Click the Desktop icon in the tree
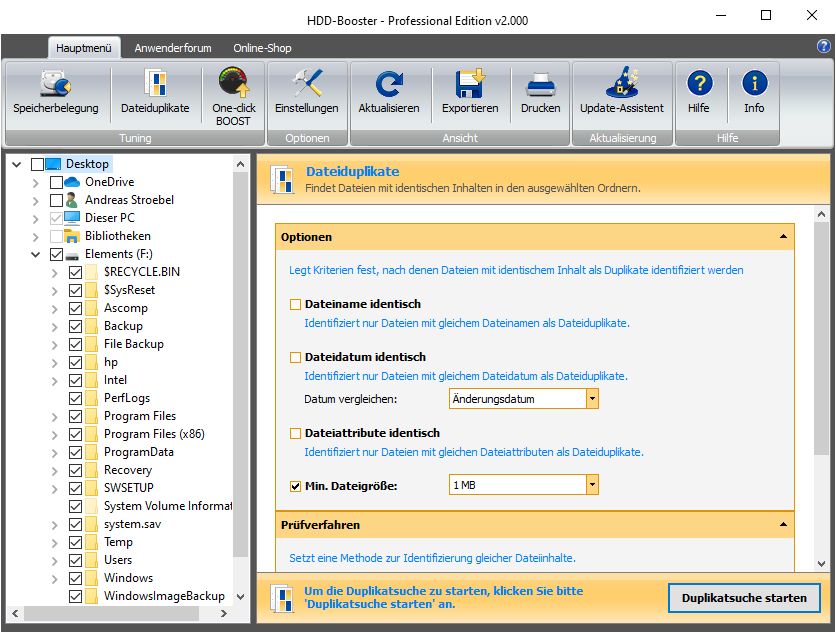The height and width of the screenshot is (633, 836). pos(53,164)
